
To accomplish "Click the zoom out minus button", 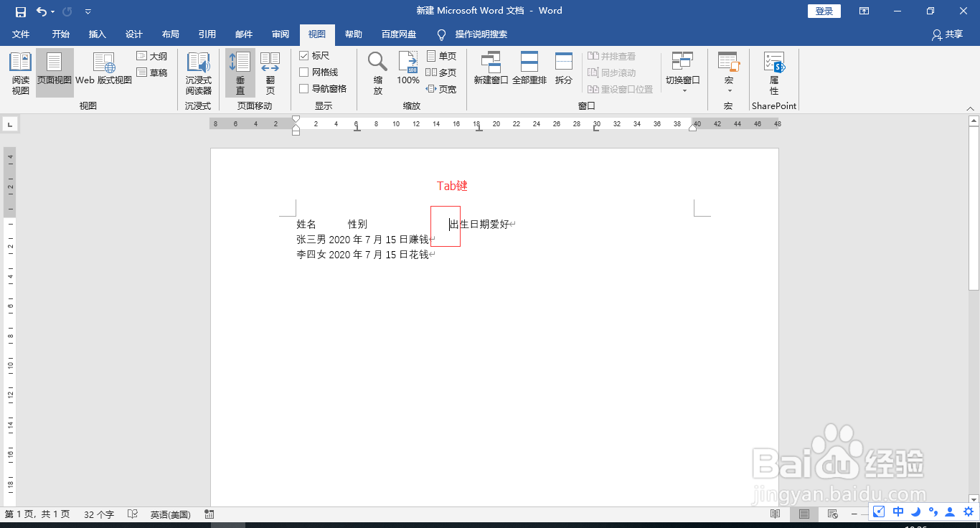I will pos(854,514).
